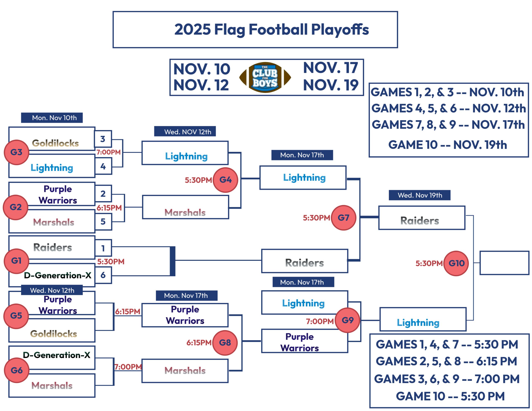Click the G3 red game badge
This screenshot has height=411, width=532.
coord(16,152)
